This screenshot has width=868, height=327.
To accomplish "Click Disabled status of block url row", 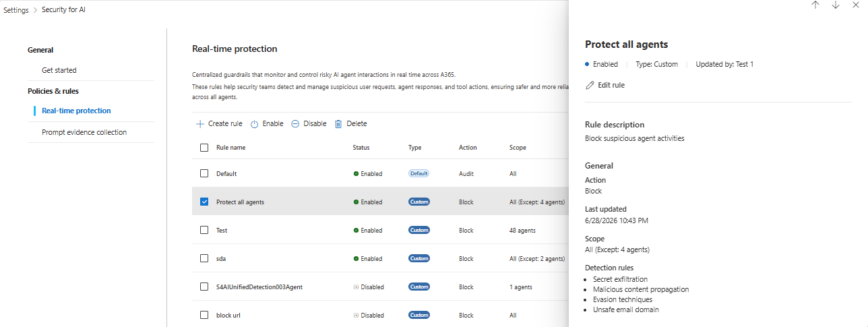I will click(369, 315).
